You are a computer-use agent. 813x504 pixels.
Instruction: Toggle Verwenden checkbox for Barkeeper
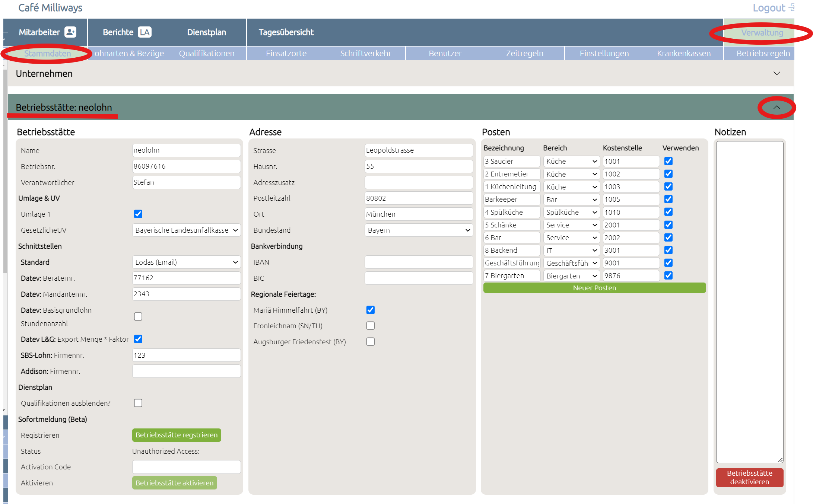coord(668,199)
